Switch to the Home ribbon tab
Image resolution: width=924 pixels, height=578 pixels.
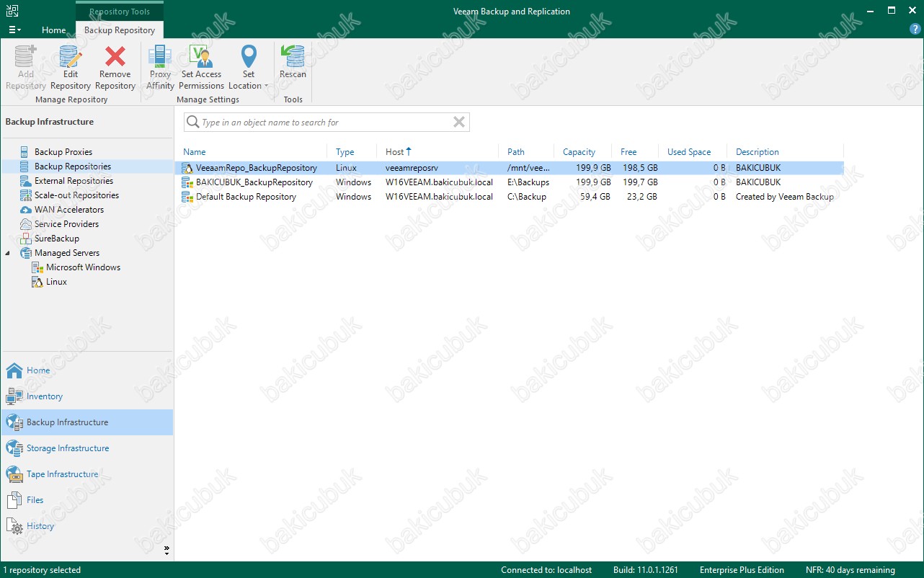coord(53,30)
